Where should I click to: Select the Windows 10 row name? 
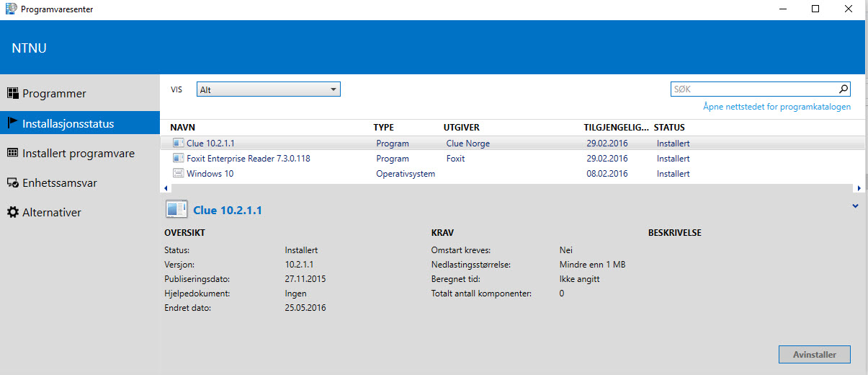pyautogui.click(x=210, y=174)
